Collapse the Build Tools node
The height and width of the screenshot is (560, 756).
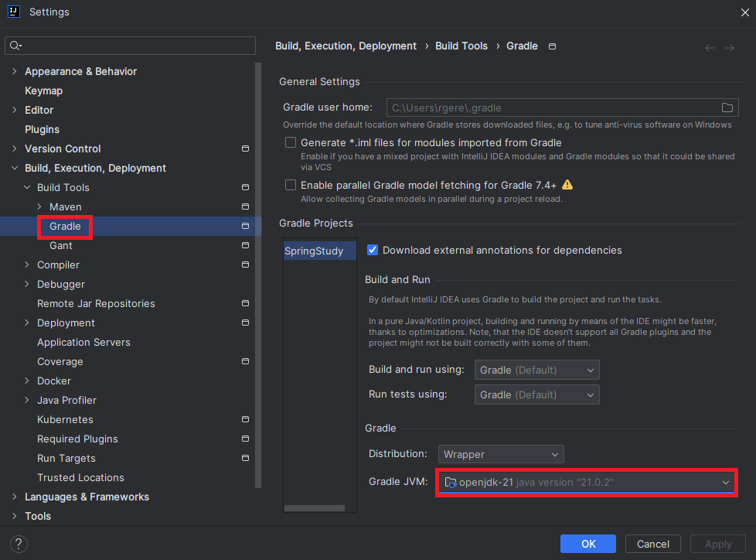pyautogui.click(x=27, y=186)
